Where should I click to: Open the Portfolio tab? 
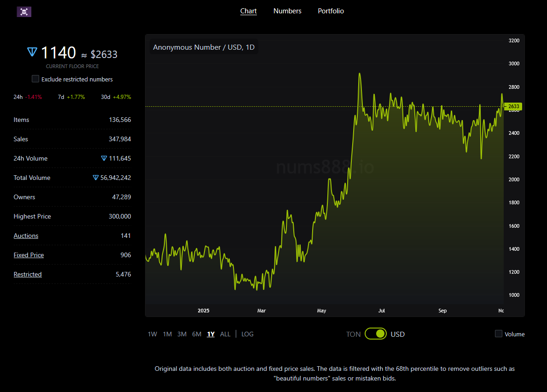coord(331,11)
